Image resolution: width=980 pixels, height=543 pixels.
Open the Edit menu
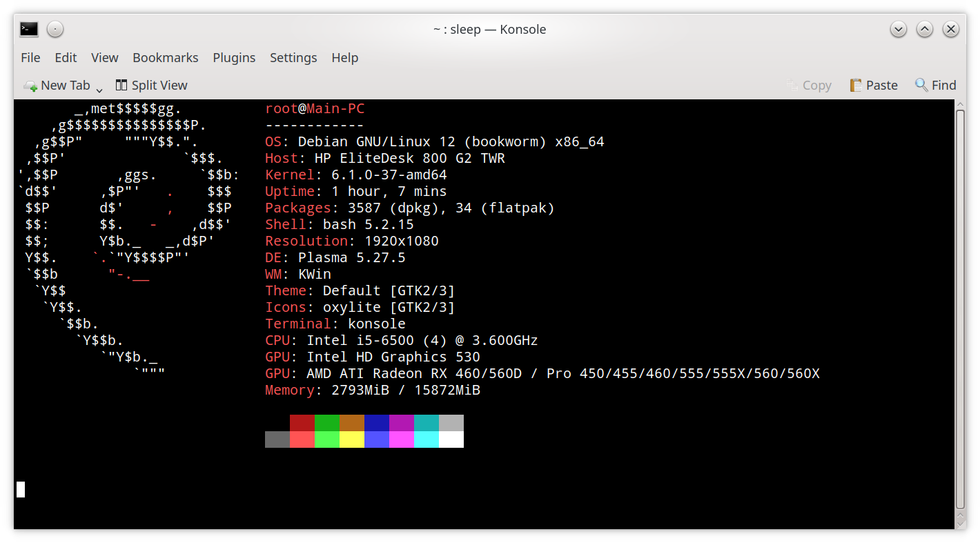point(66,57)
